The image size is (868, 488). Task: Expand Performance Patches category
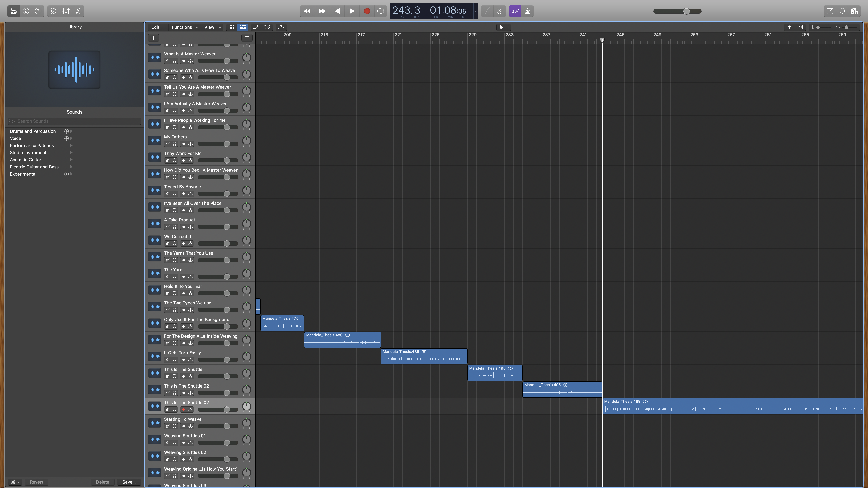(x=71, y=146)
